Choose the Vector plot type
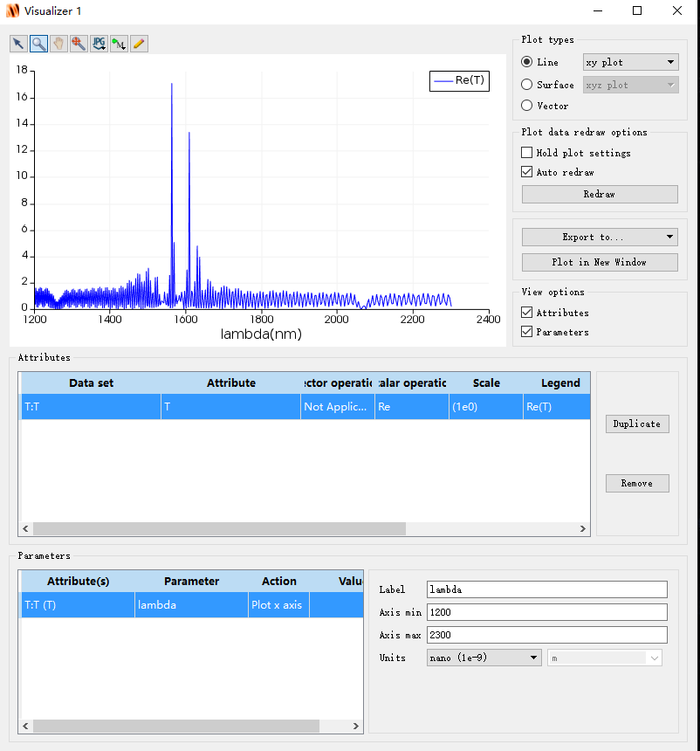Image resolution: width=700 pixels, height=751 pixels. 526,106
